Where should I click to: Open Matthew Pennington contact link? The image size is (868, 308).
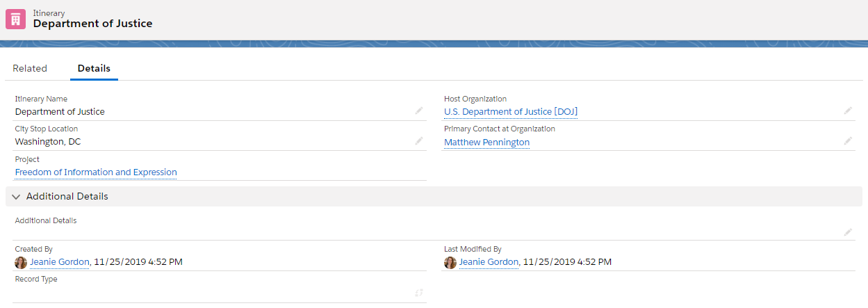pyautogui.click(x=486, y=142)
